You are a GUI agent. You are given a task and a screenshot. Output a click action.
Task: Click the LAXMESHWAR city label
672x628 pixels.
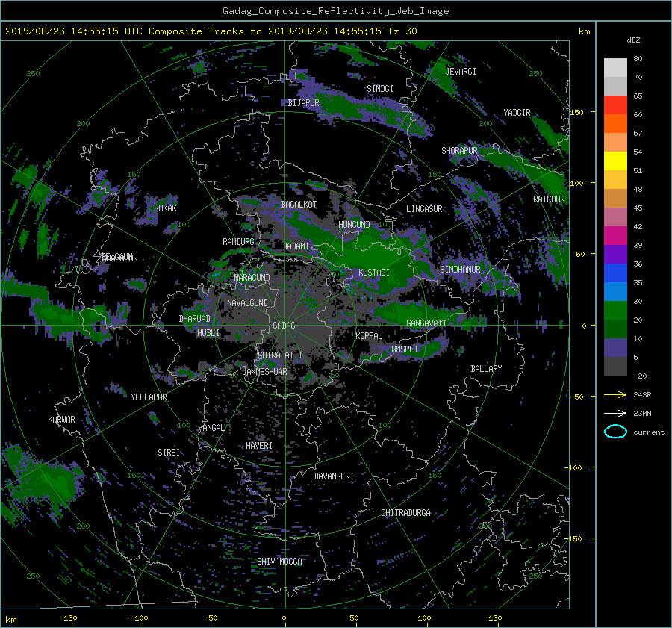click(264, 372)
